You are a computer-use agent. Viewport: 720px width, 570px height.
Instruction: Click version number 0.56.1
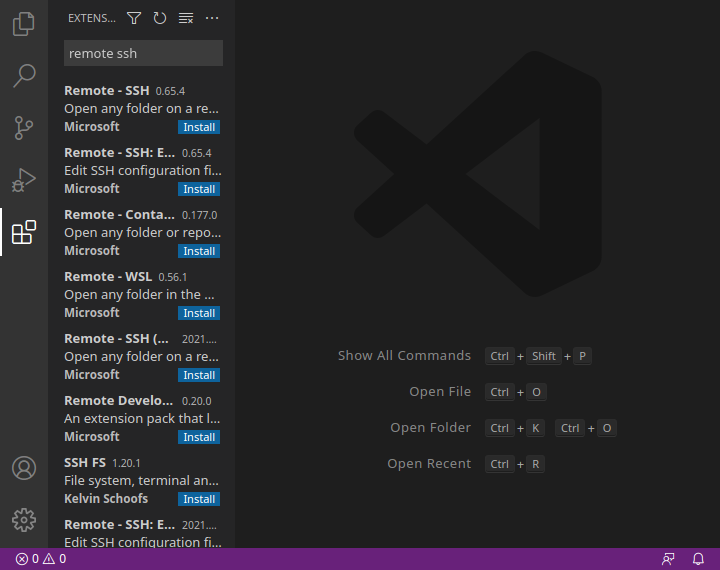173,277
